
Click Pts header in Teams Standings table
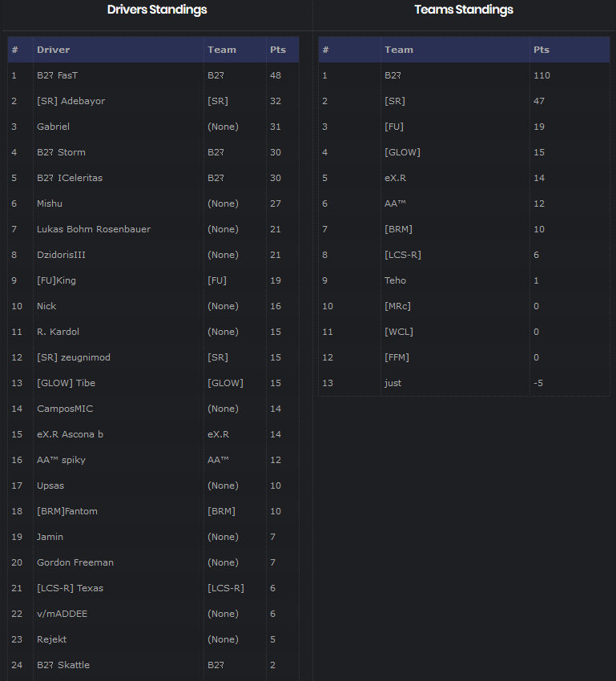[542, 50]
